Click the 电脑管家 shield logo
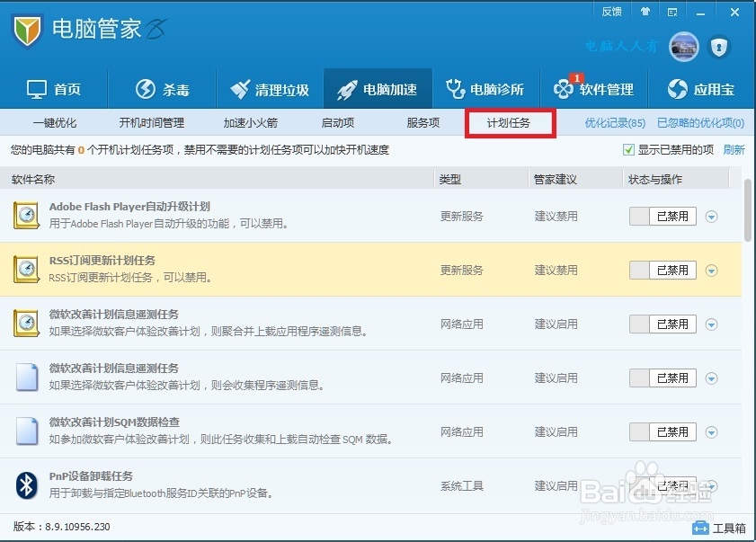 click(29, 29)
